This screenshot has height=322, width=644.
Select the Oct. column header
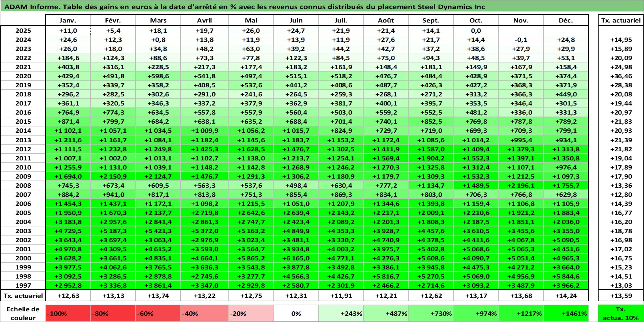476,21
